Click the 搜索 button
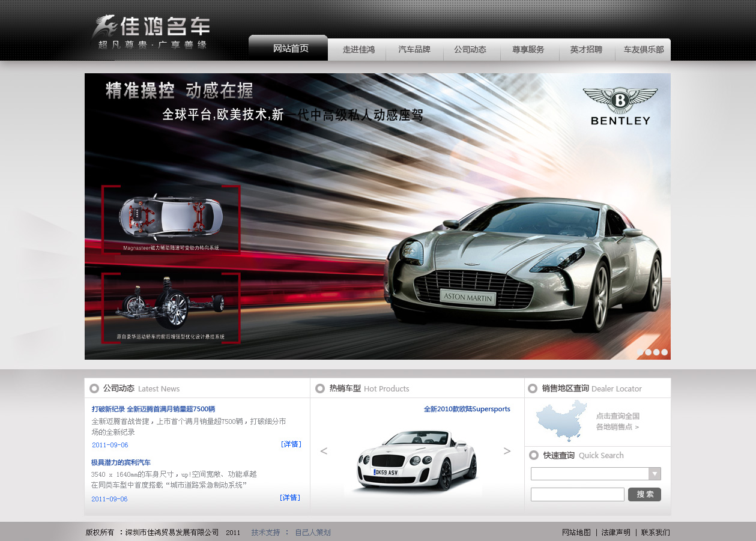 click(644, 494)
